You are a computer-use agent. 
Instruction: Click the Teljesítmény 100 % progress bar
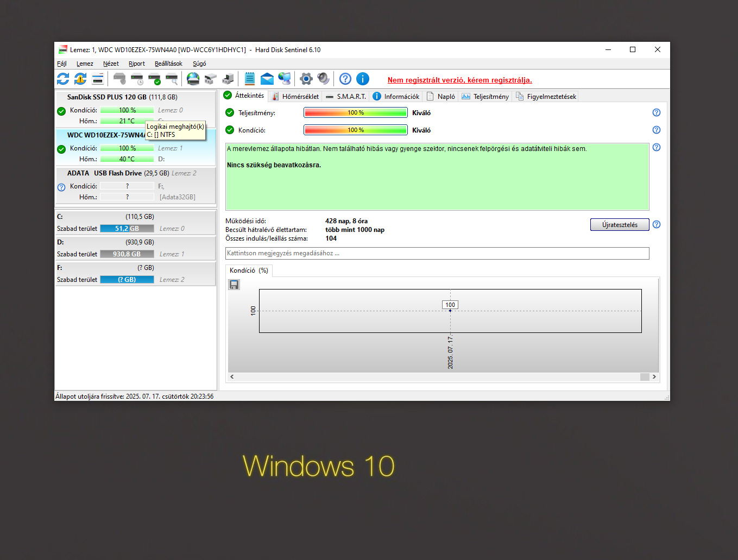[x=356, y=112]
